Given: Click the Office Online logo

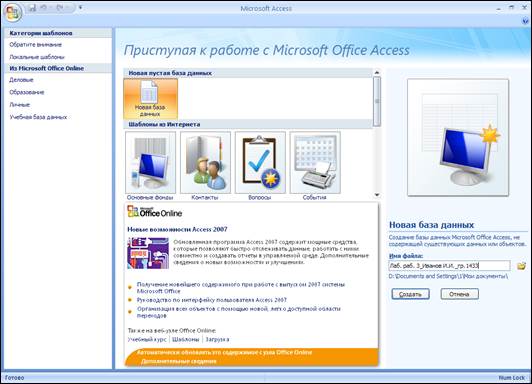Looking at the screenshot, I should [x=155, y=212].
